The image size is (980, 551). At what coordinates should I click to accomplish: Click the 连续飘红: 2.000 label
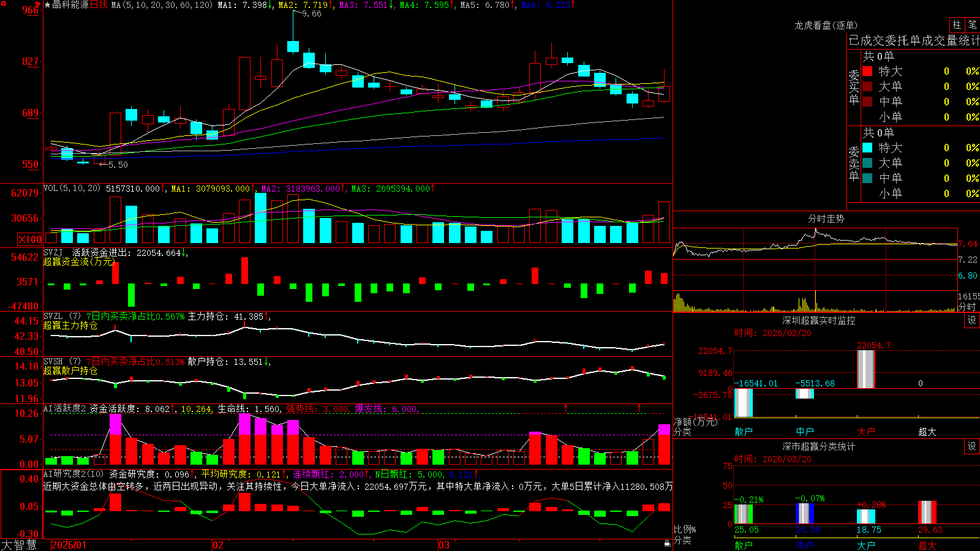pos(330,474)
